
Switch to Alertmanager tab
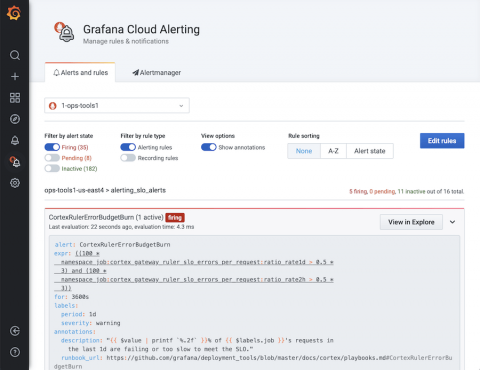coord(157,73)
